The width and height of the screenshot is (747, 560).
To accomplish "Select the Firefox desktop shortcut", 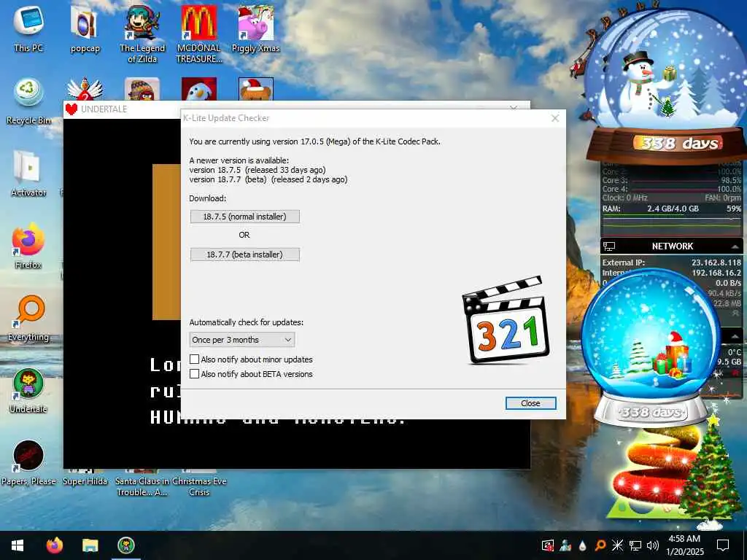I will pyautogui.click(x=28, y=246).
